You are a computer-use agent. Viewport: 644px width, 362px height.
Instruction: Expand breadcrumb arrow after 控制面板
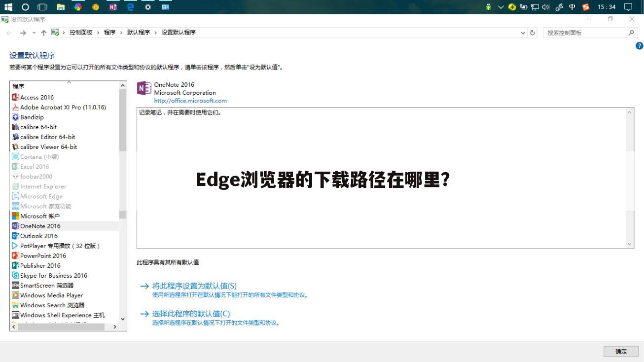[98, 33]
